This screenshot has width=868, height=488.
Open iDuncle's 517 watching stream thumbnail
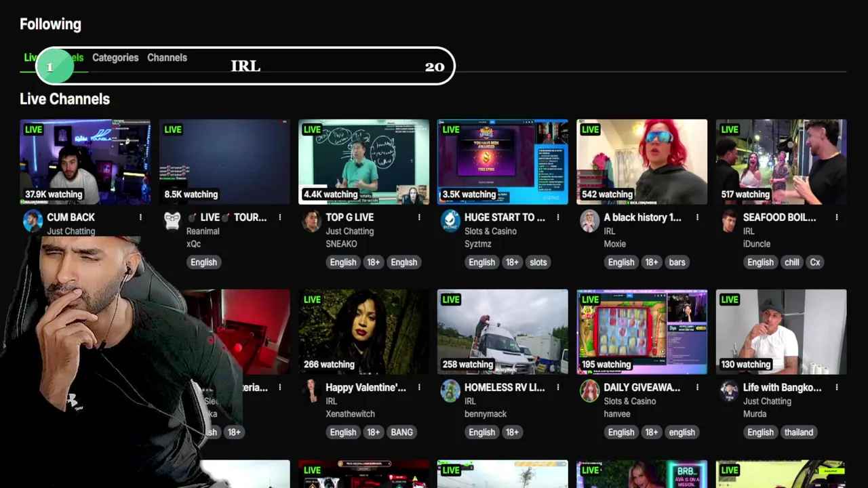pos(781,161)
